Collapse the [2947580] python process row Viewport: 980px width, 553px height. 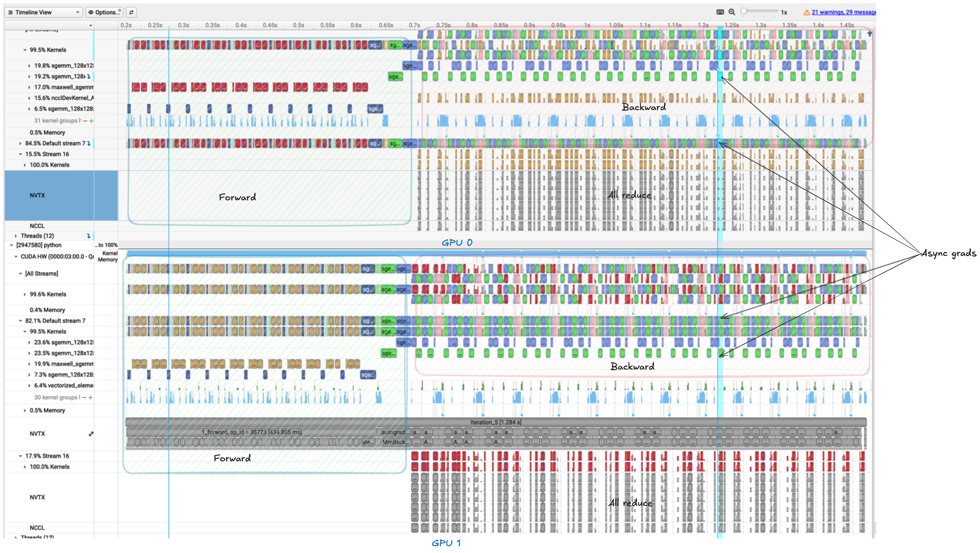[x=12, y=245]
